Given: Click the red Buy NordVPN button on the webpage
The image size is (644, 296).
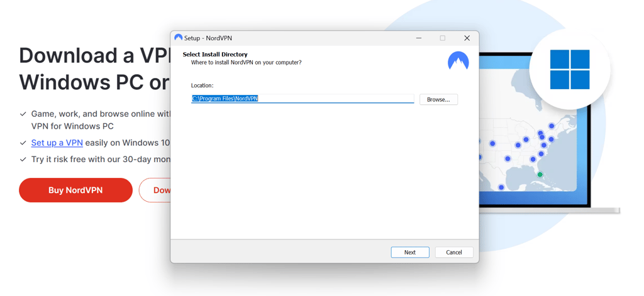Looking at the screenshot, I should pyautogui.click(x=75, y=190).
